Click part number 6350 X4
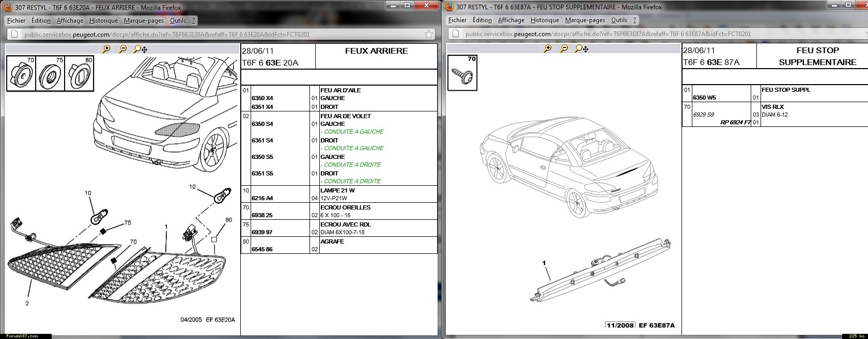 pyautogui.click(x=262, y=98)
